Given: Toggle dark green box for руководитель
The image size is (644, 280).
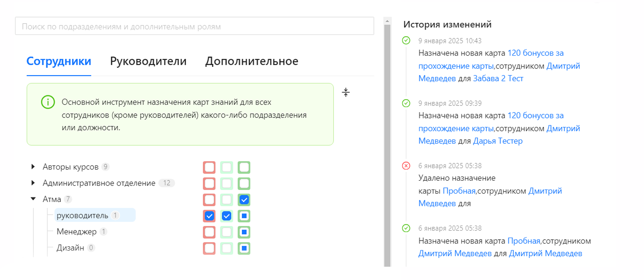Looking at the screenshot, I should pyautogui.click(x=244, y=216).
